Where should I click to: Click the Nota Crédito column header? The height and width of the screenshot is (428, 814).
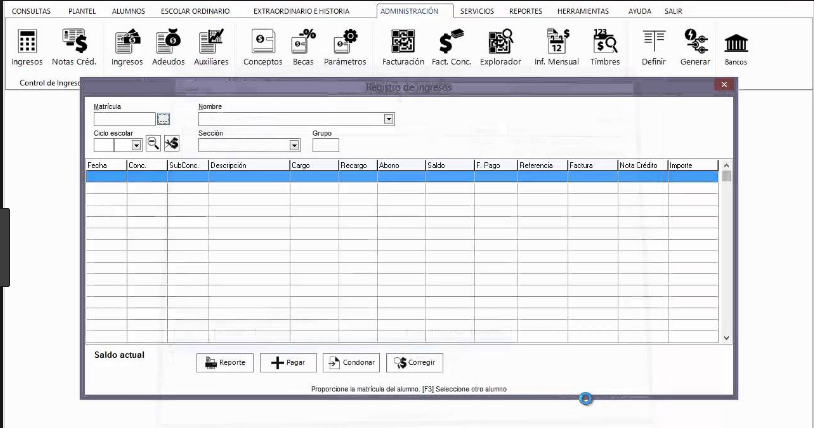coord(643,165)
